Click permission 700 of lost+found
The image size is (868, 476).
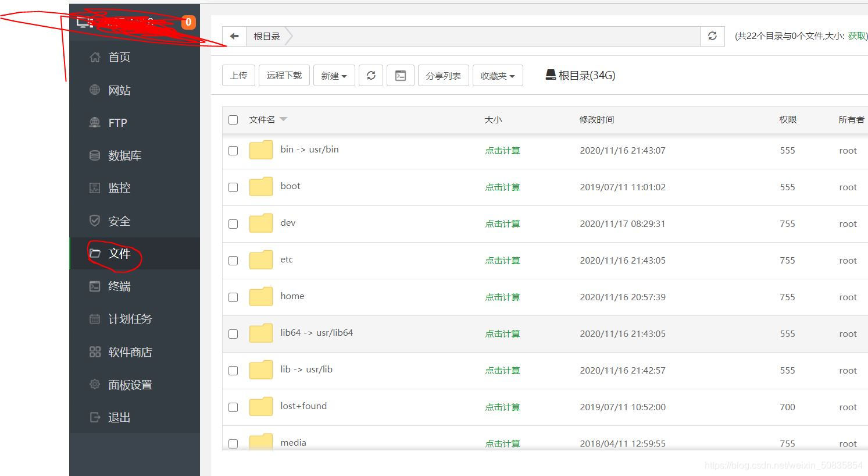pos(787,407)
